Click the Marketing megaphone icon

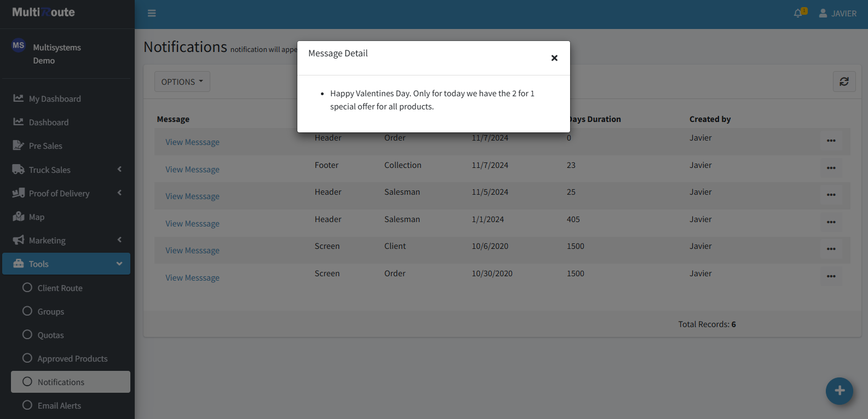[19, 240]
